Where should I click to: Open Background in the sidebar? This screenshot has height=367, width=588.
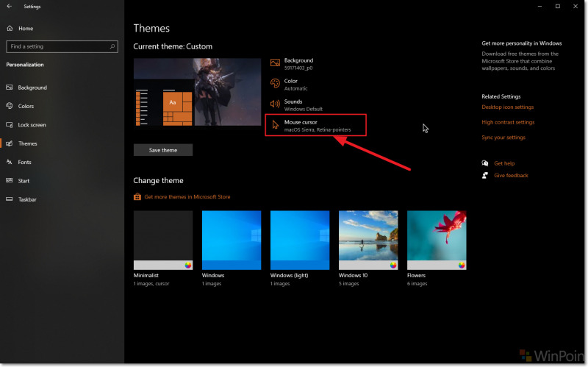pos(32,88)
